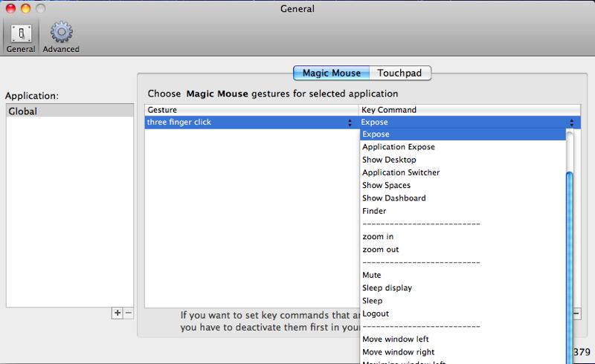Select the Sleep command entry

tap(463, 301)
